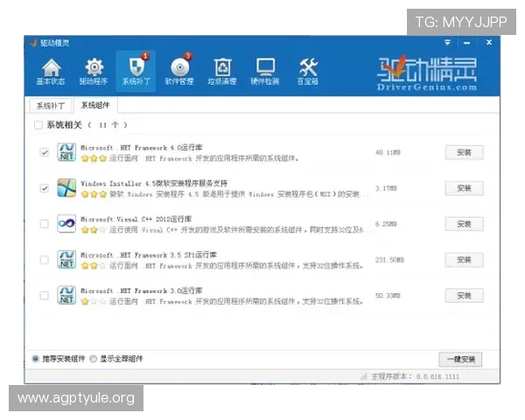Check the .NET Framework 3.0 checkbox
The image size is (525, 420).
(45, 296)
